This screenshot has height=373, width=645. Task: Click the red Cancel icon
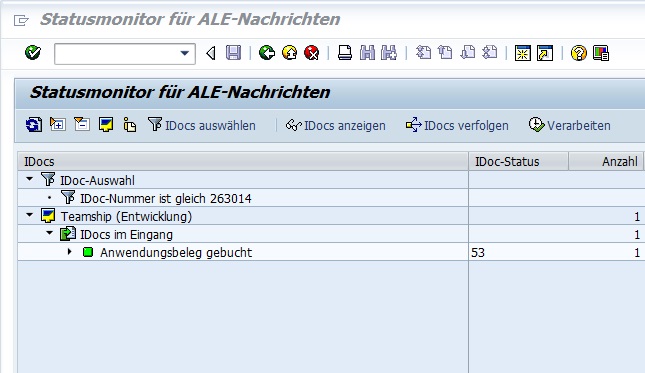pos(311,53)
